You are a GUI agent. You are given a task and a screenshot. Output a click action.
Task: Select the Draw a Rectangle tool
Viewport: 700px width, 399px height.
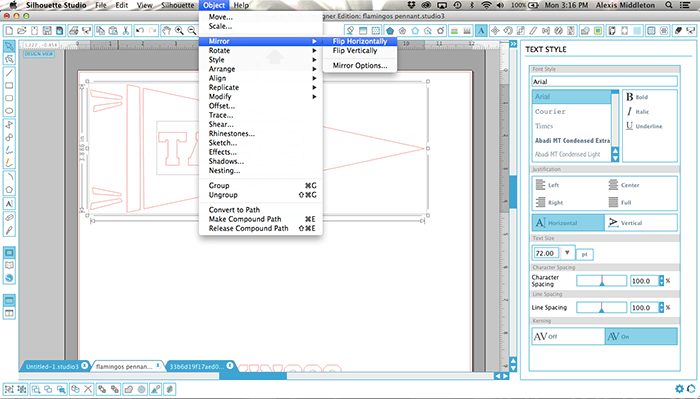point(9,86)
